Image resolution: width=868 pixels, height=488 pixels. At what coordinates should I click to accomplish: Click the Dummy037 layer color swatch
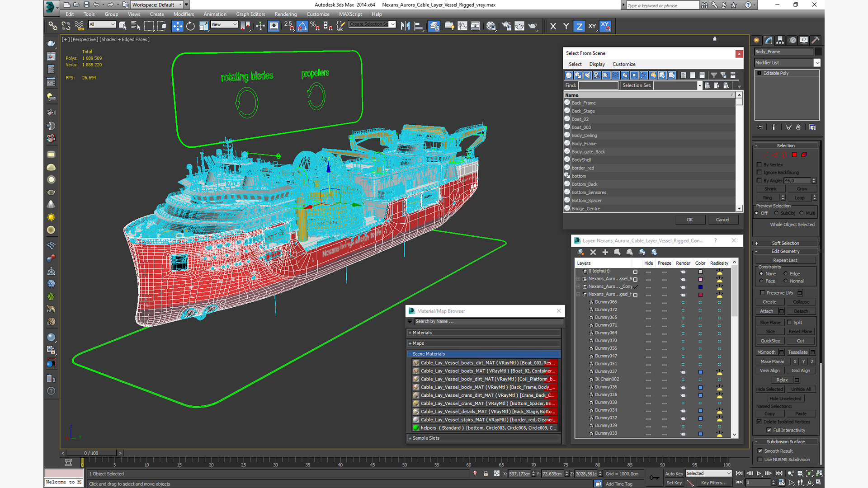(700, 372)
